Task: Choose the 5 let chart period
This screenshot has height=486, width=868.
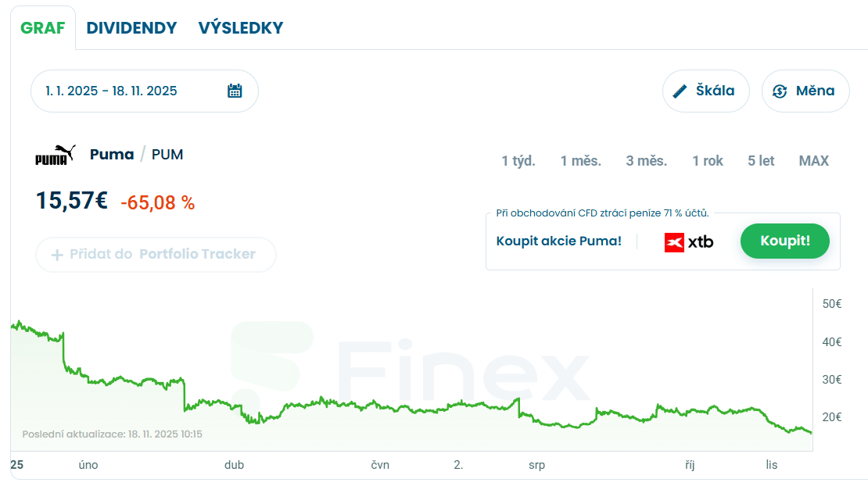Action: tap(761, 161)
